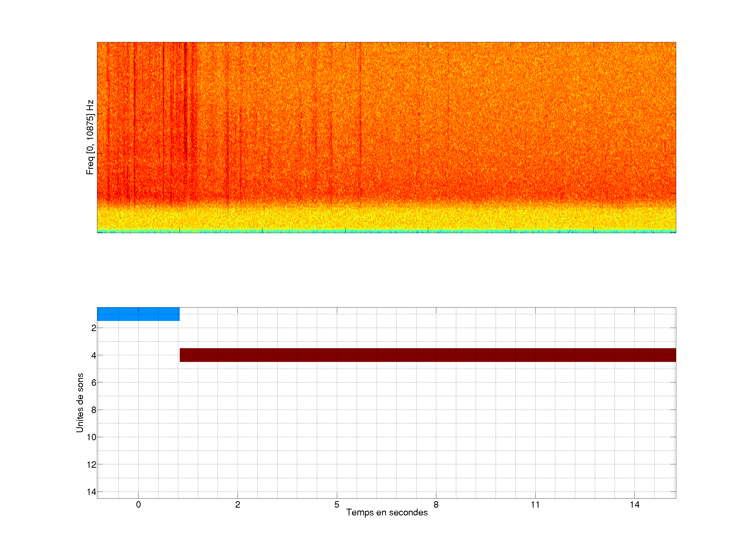Click the 'Unites de sons' axis label
This screenshot has height=560, width=747.
(80, 403)
